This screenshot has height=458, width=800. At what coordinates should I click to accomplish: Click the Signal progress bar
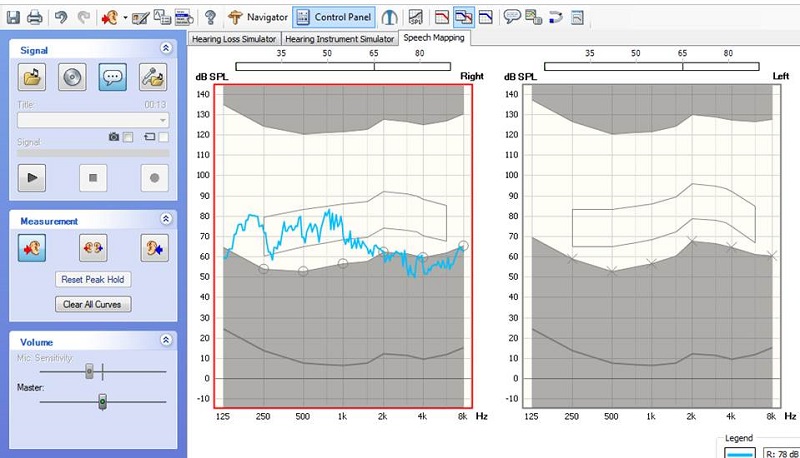tap(93, 153)
